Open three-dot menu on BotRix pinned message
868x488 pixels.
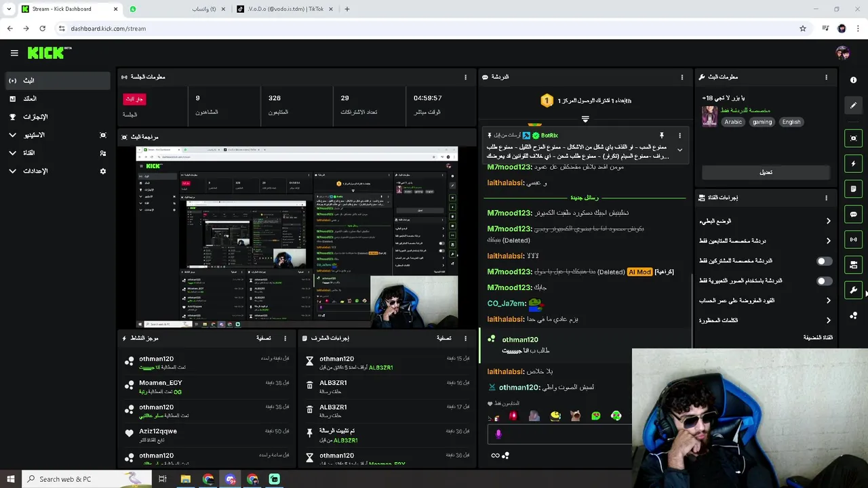[x=679, y=136]
